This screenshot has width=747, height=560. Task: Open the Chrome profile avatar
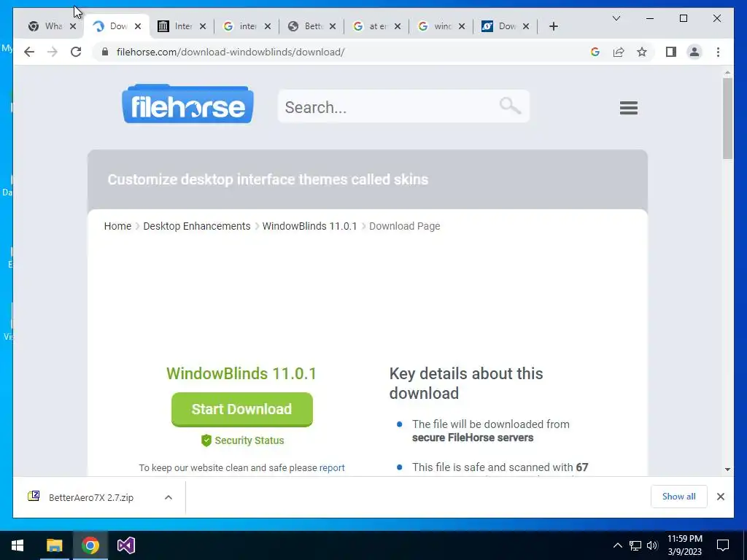coord(694,52)
